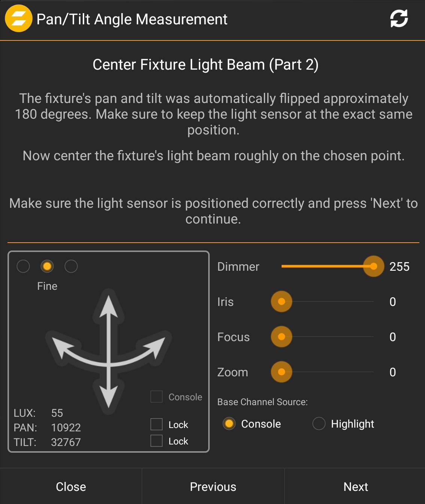Select the Fine movement radio button
The image size is (425, 504).
[47, 266]
